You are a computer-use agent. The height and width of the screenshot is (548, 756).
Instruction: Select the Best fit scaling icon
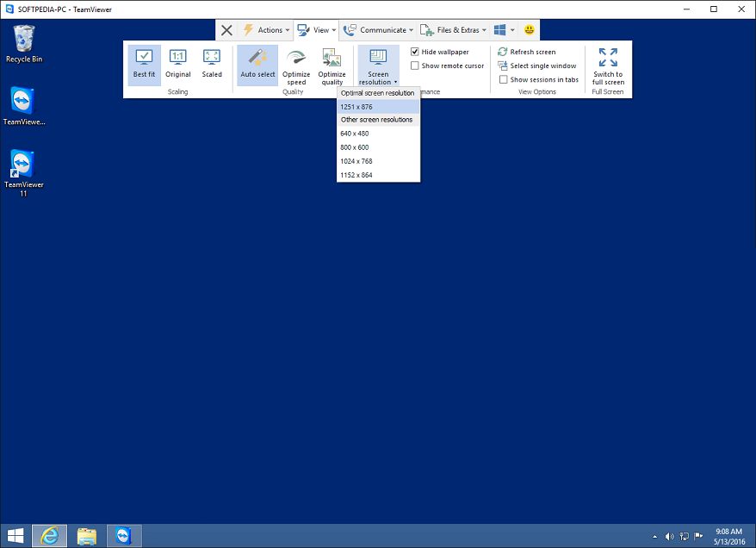pos(144,65)
